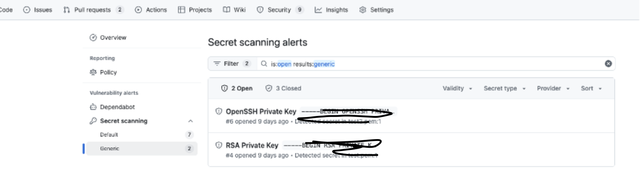Screen dimensions: 644x185
Task: Open the Secret type dropdown
Action: (504, 88)
